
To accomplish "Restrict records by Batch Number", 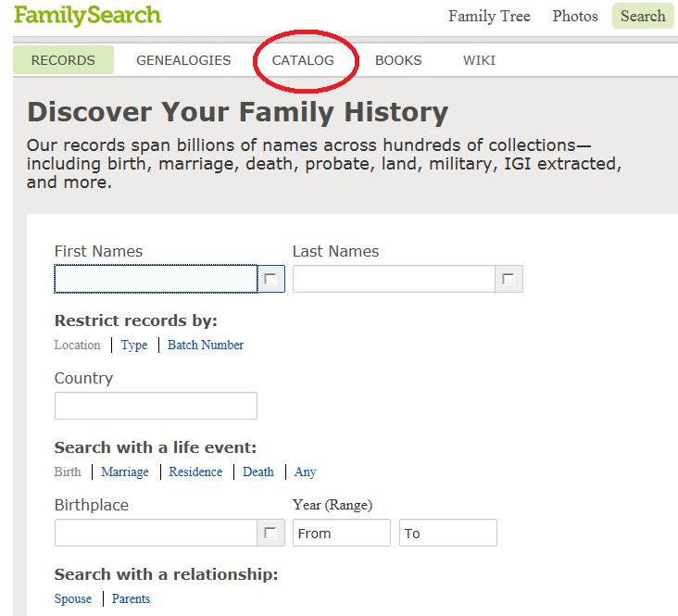I will (x=206, y=345).
